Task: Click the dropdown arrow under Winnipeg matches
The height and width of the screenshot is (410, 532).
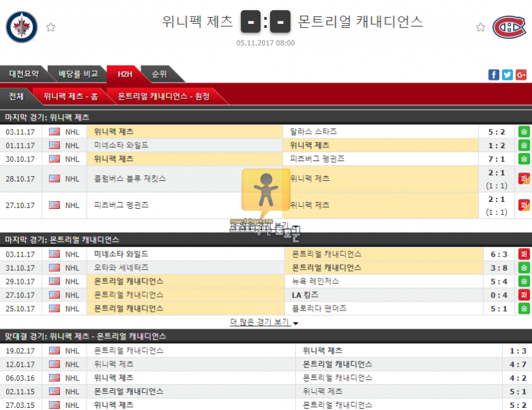Action: click(296, 226)
